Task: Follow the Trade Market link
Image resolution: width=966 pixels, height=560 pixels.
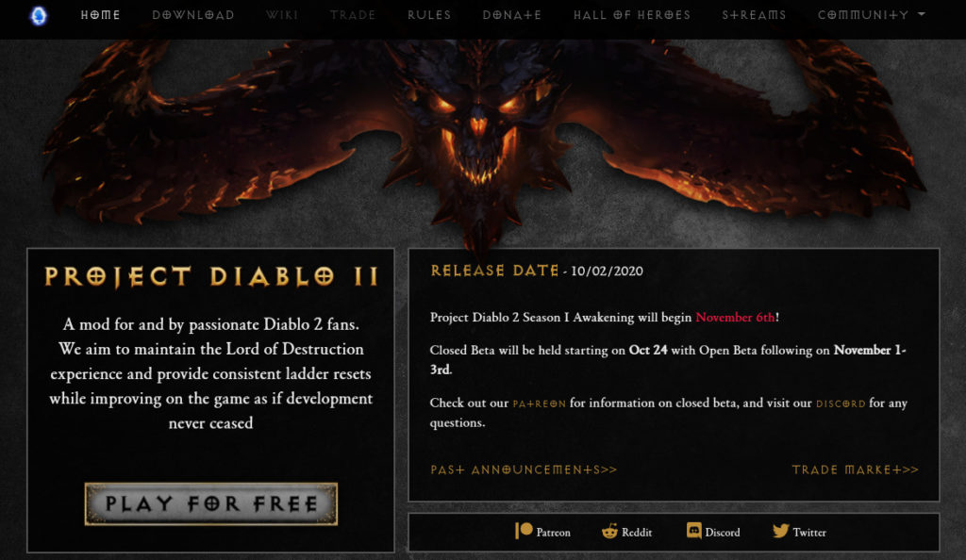Action: (x=855, y=469)
